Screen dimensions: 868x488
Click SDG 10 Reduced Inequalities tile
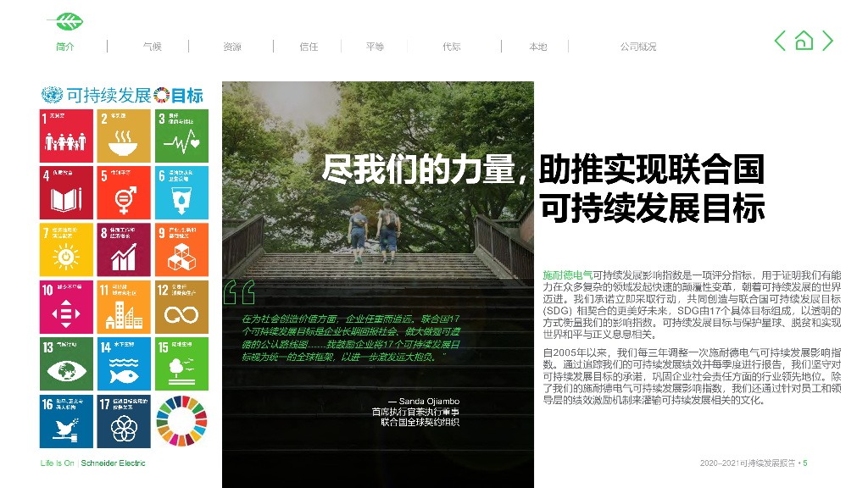(x=66, y=307)
